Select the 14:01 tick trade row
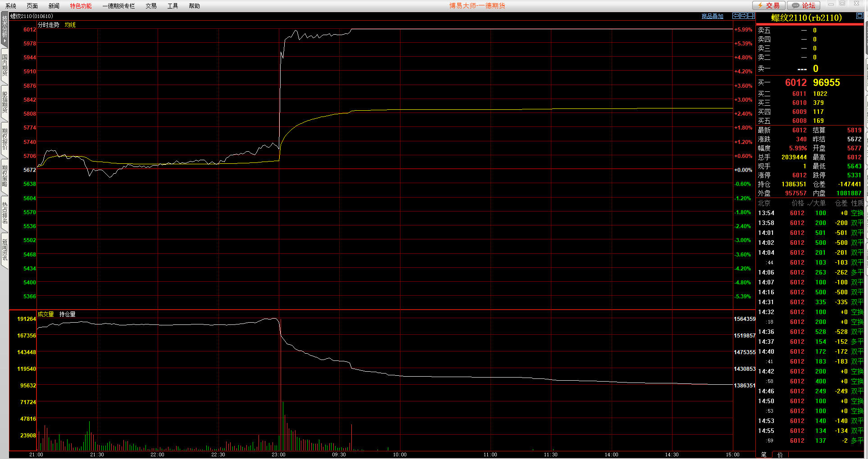 (x=810, y=233)
